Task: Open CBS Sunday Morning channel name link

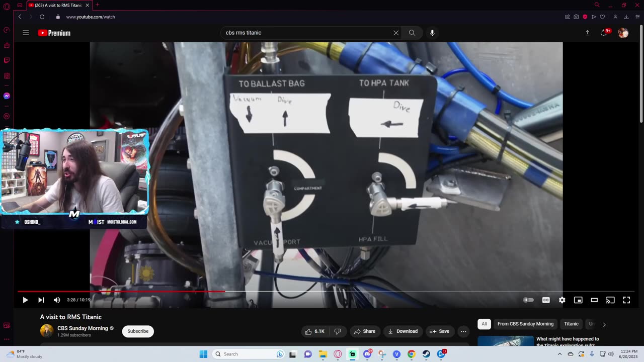Action: pos(83,328)
